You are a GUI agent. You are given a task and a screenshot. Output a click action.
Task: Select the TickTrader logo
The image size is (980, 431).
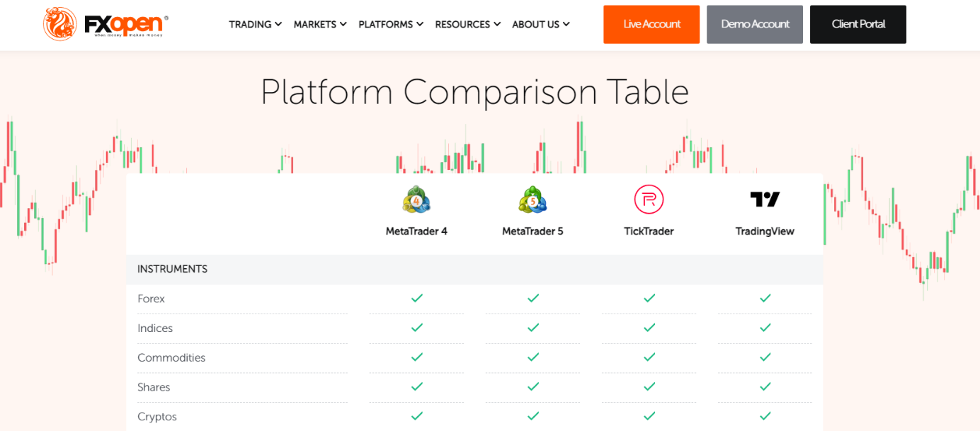click(x=649, y=200)
